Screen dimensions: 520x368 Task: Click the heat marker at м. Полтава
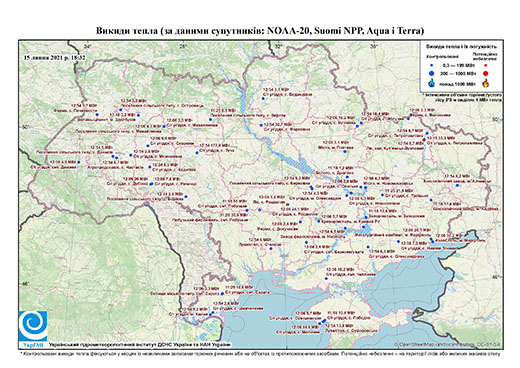coord(345,152)
